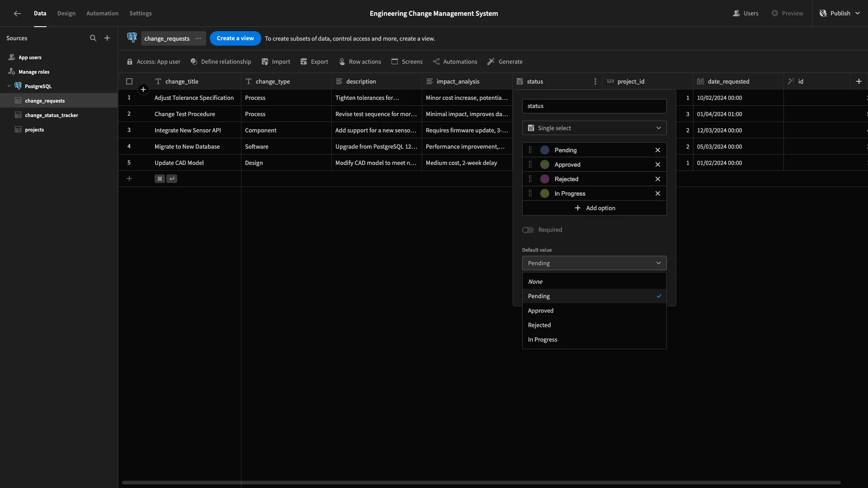Switch to the Design tab
Viewport: 868px width, 488px height.
click(66, 14)
